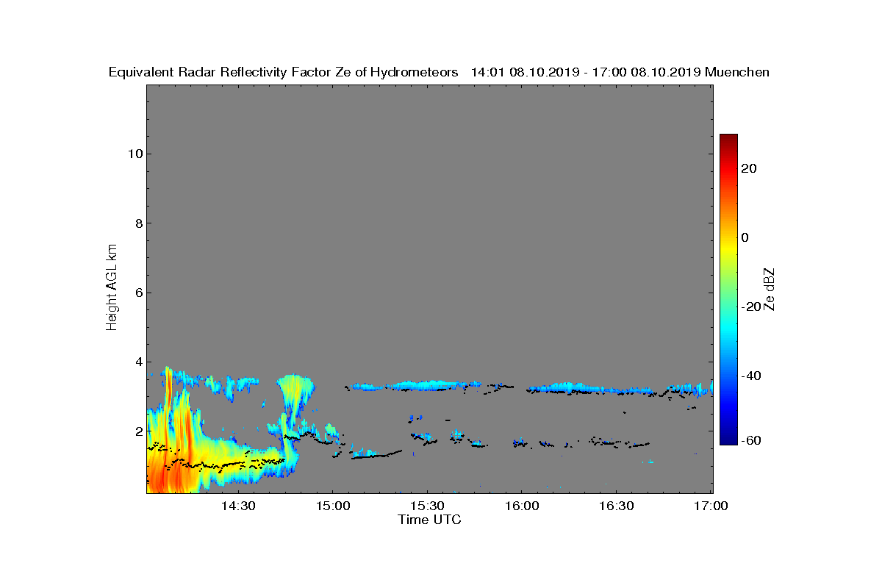
Task: Click the 17:00 time tick label
Action: pyautogui.click(x=711, y=506)
